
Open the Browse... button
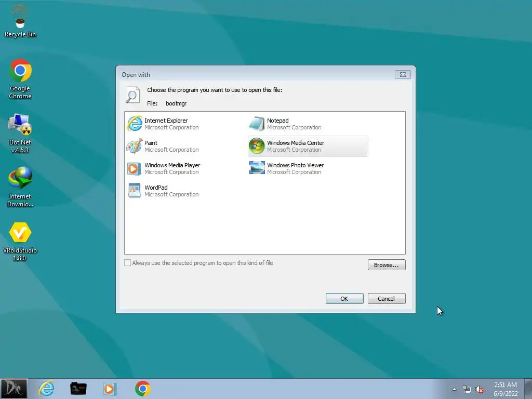[387, 265]
